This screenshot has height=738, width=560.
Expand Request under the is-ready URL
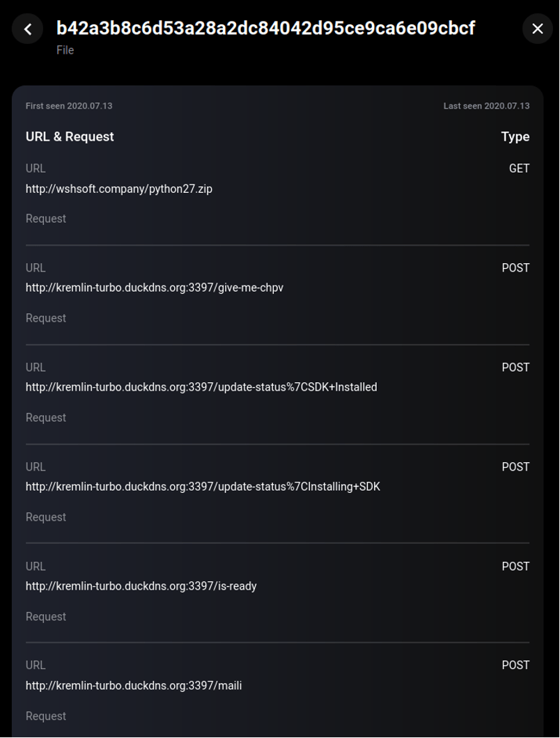click(46, 617)
